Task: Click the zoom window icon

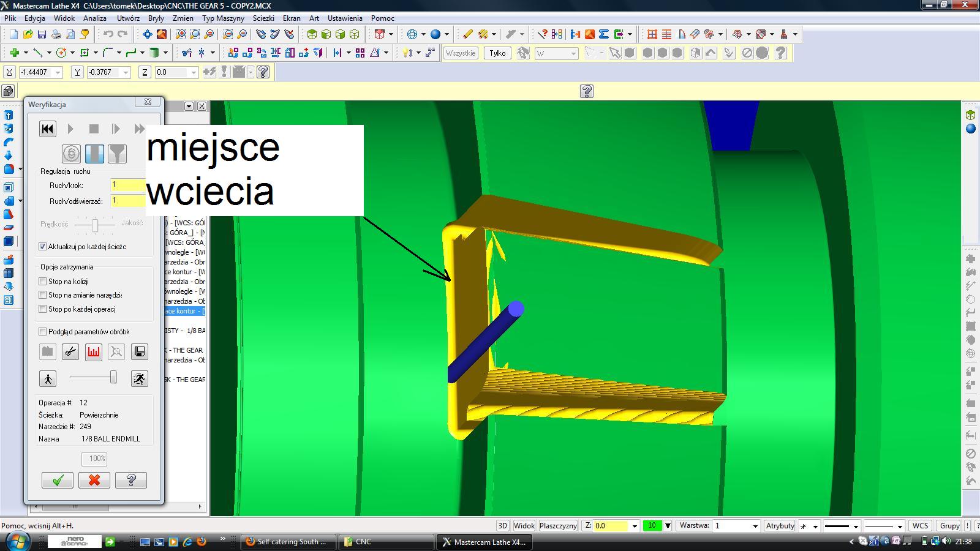Action: (181, 34)
